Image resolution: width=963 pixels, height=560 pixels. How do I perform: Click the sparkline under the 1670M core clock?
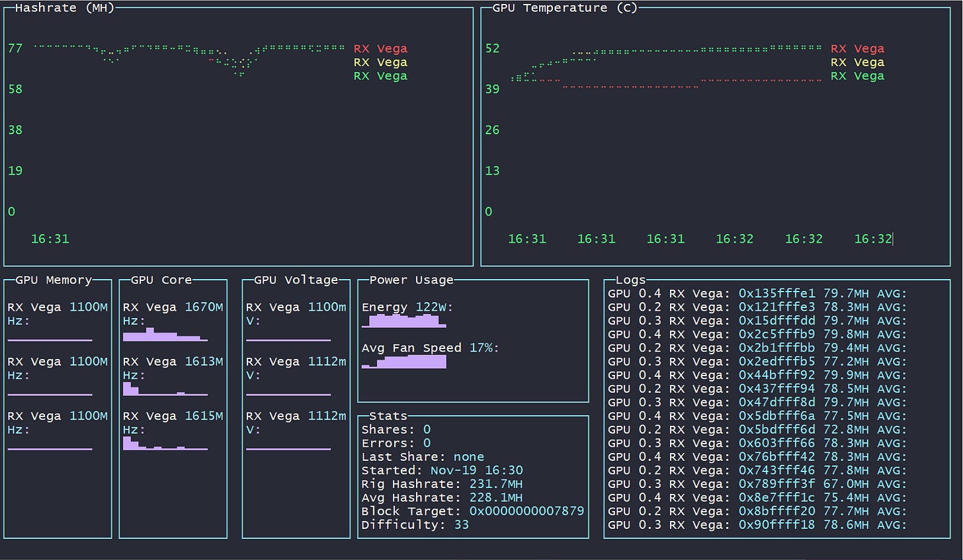[x=165, y=335]
